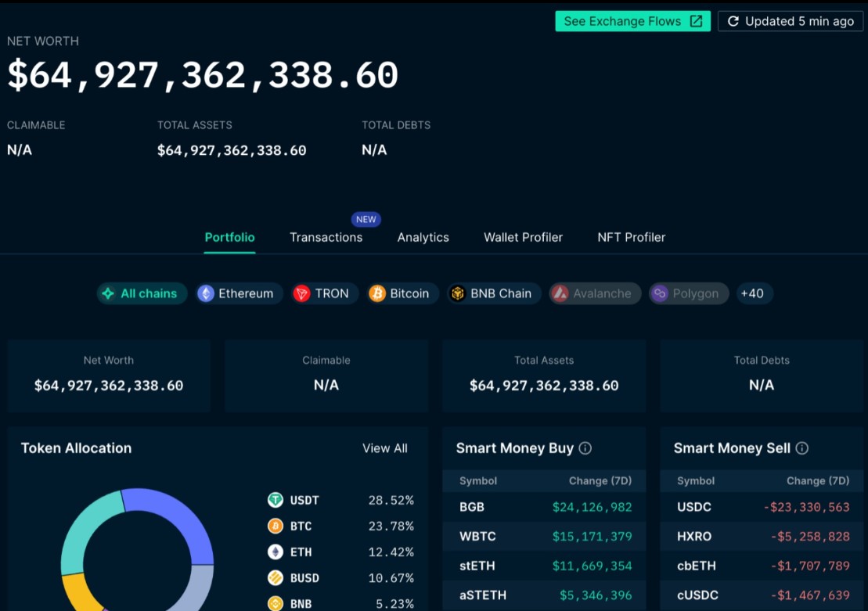Select HXRO in Smart Money Sell
The width and height of the screenshot is (868, 611).
762,536
